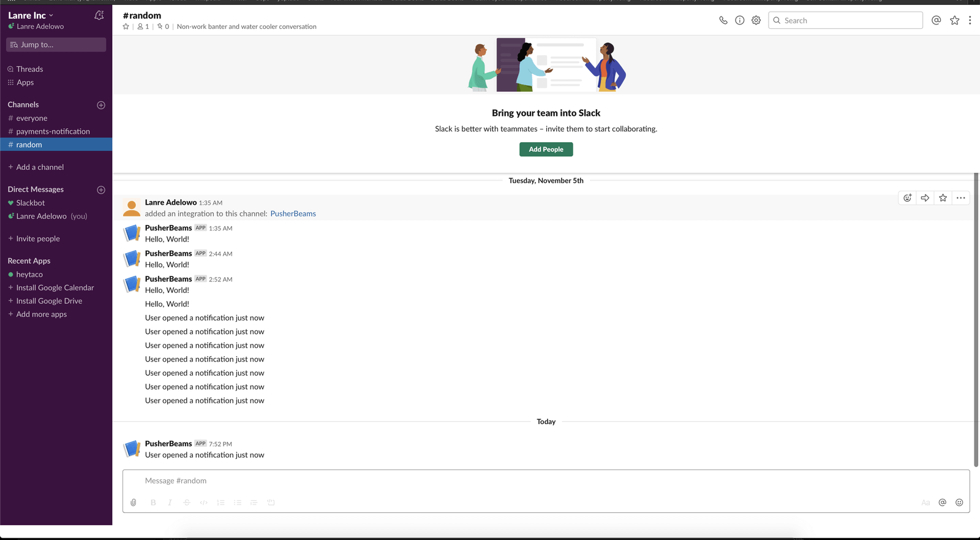Open more options vertical dots menu

pos(970,20)
